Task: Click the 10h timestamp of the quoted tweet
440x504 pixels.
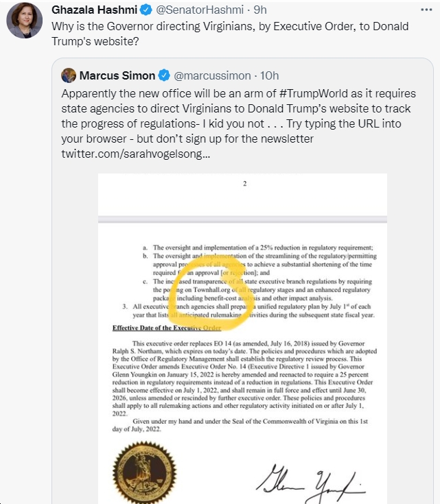Action: (269, 75)
